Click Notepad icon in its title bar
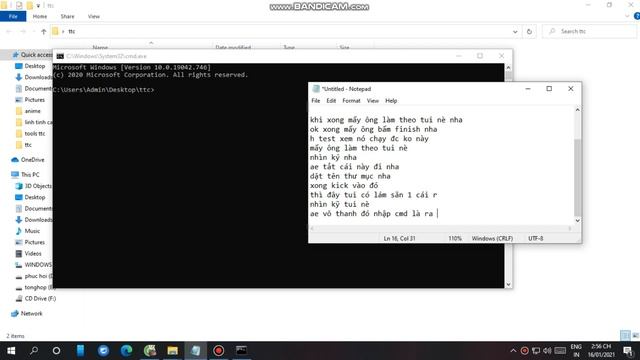Screen dimensions: 640x360 (316, 89)
